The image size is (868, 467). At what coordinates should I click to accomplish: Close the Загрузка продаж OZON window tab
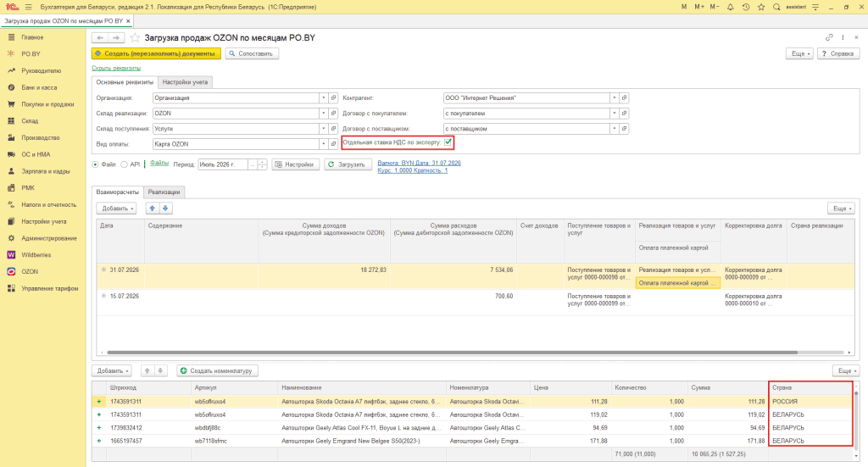coord(129,21)
